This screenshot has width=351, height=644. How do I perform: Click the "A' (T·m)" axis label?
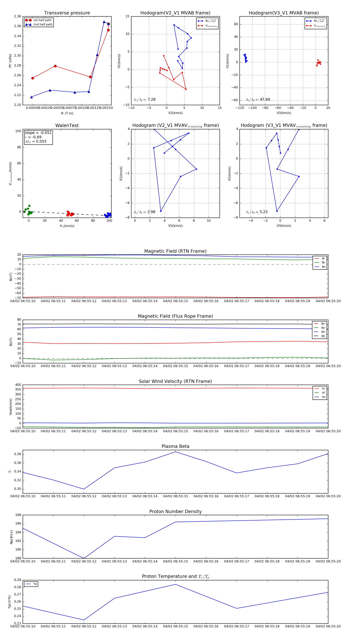67,113
